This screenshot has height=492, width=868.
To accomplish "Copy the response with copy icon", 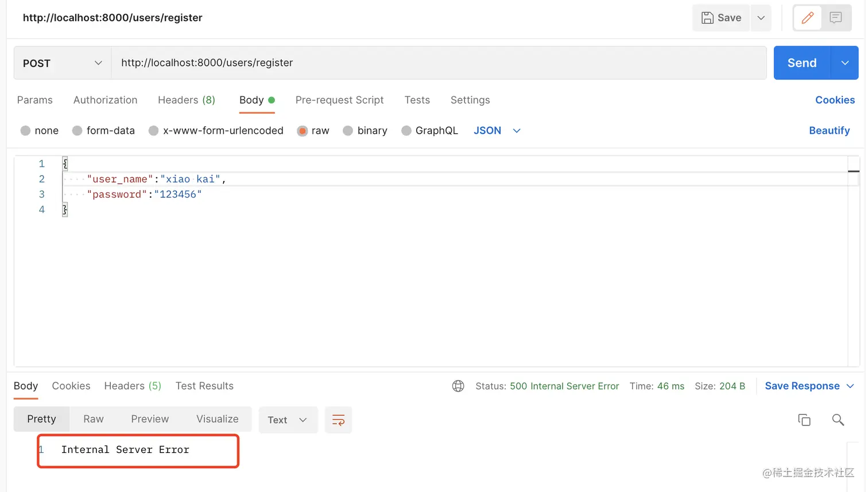I will 804,420.
